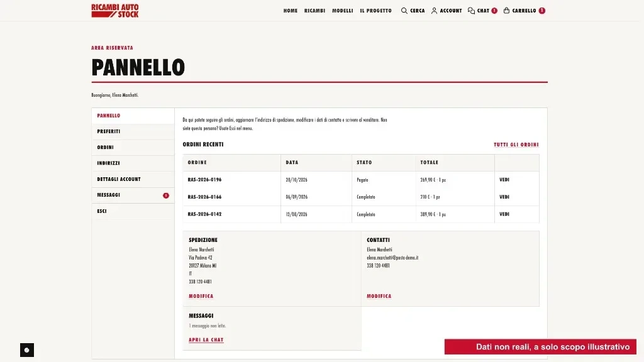Log out with Esci in sidebar
The width and height of the screenshot is (644, 362).
click(133, 211)
